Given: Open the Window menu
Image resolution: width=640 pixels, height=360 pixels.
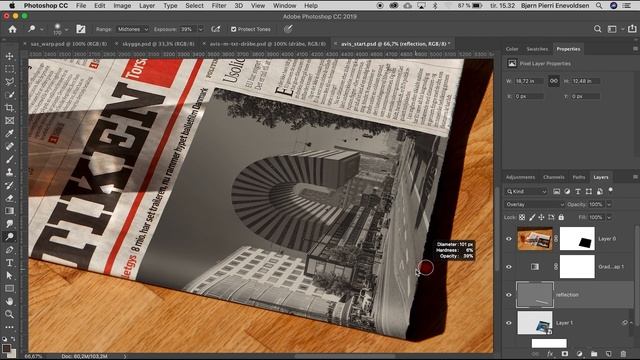Looking at the screenshot, I should pyautogui.click(x=284, y=6).
